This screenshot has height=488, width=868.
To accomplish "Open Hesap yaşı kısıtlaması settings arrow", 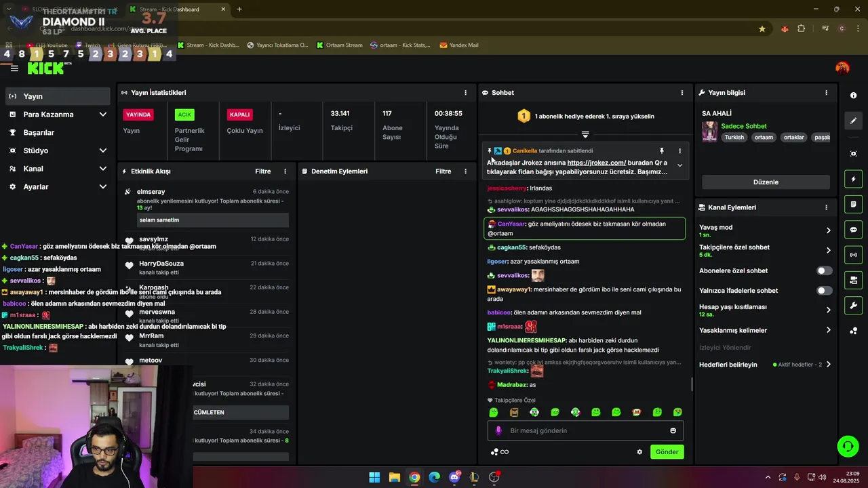I will (x=828, y=310).
